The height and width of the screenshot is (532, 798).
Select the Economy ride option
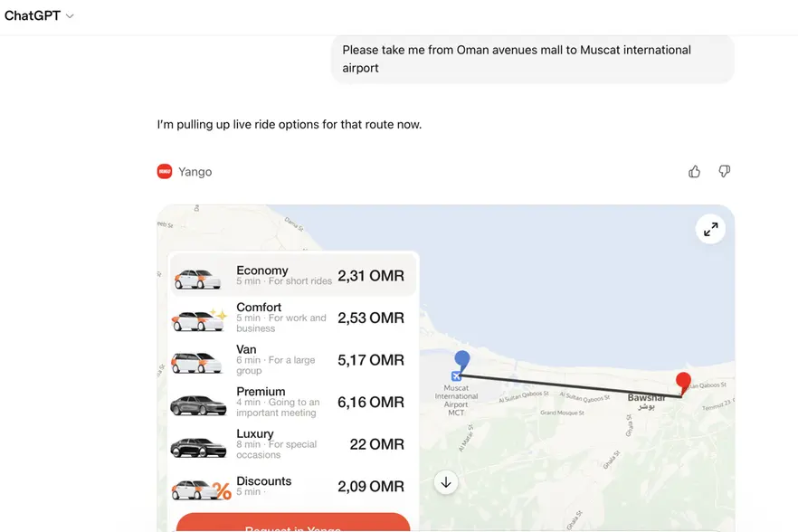tap(292, 275)
